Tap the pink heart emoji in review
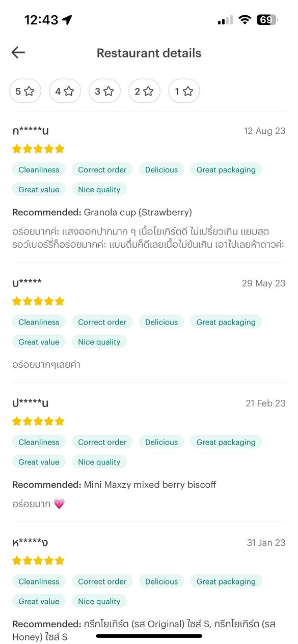Screen dimensions: 298x644 (59, 504)
